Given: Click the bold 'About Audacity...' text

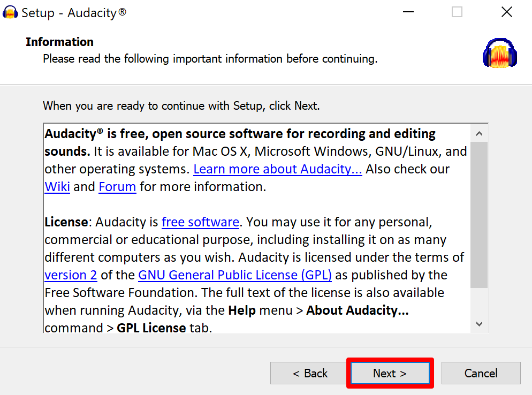Looking at the screenshot, I should tap(358, 310).
